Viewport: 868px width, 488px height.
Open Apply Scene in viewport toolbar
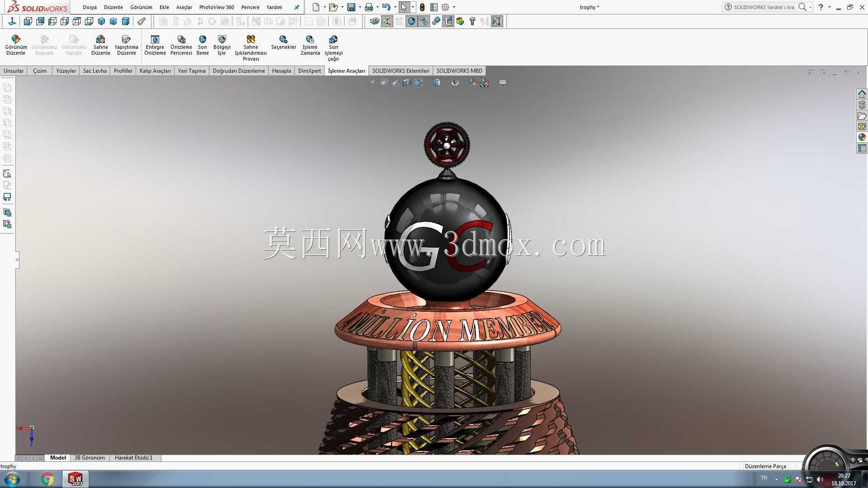[x=484, y=83]
